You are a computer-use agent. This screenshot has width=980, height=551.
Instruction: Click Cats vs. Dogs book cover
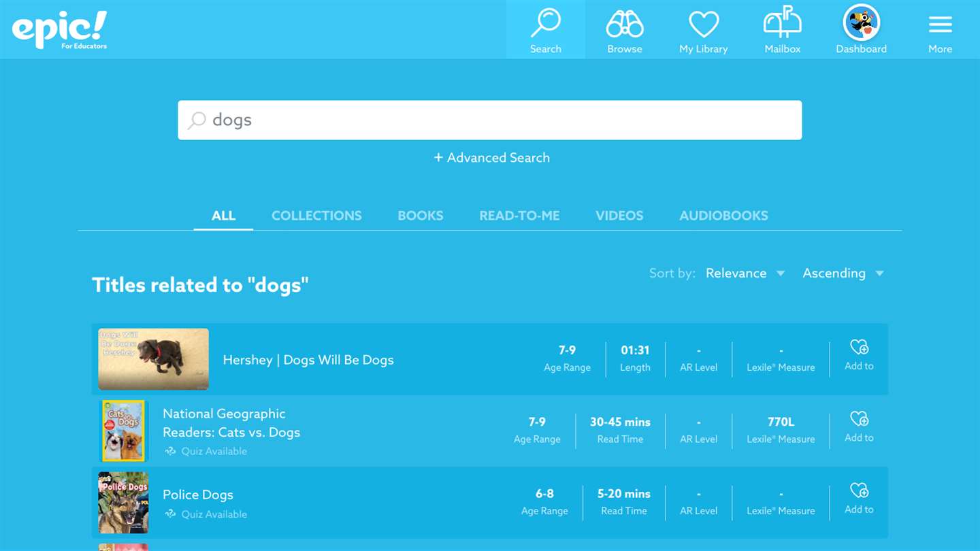tap(123, 431)
